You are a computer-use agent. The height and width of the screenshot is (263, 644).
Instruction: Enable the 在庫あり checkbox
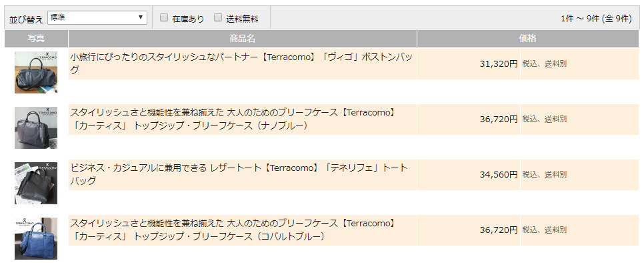tap(164, 17)
